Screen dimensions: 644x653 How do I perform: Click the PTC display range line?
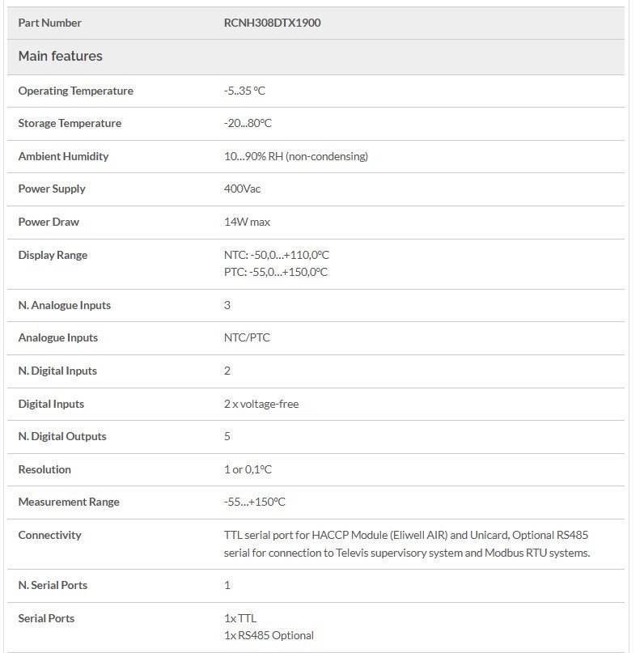(x=275, y=272)
